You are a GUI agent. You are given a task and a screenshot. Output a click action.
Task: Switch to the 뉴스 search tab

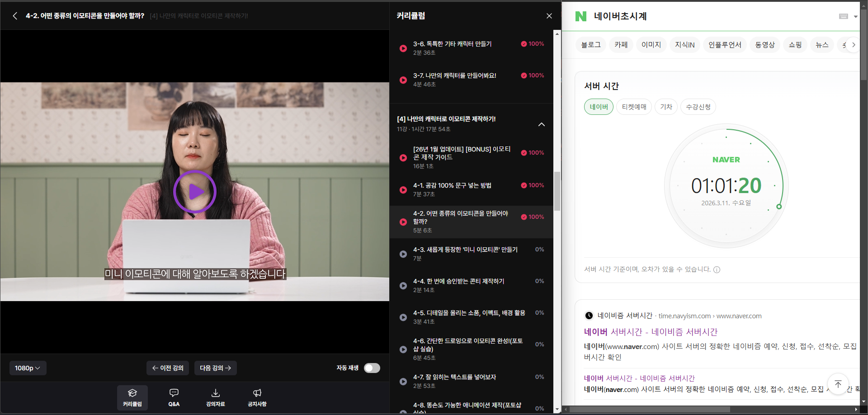click(822, 45)
